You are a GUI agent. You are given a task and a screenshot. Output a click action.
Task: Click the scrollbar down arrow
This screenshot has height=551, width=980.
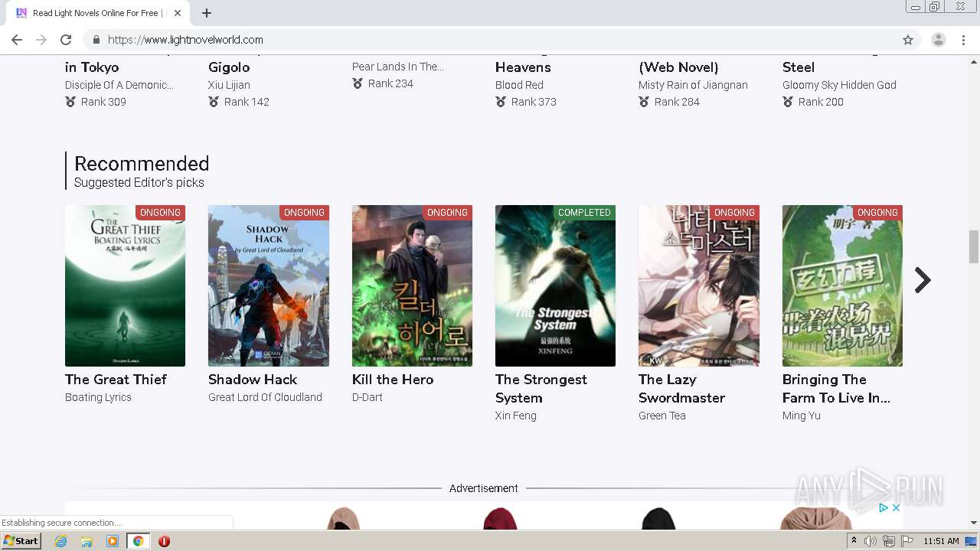tap(974, 523)
